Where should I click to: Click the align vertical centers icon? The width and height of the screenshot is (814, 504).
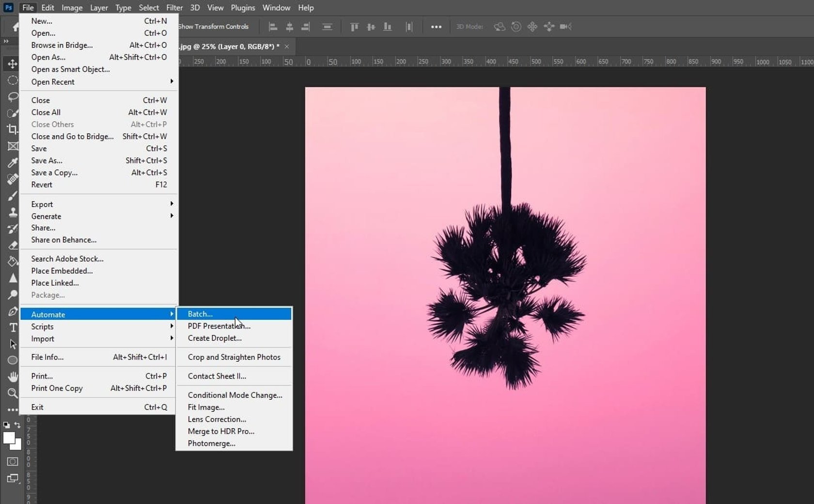pyautogui.click(x=371, y=27)
